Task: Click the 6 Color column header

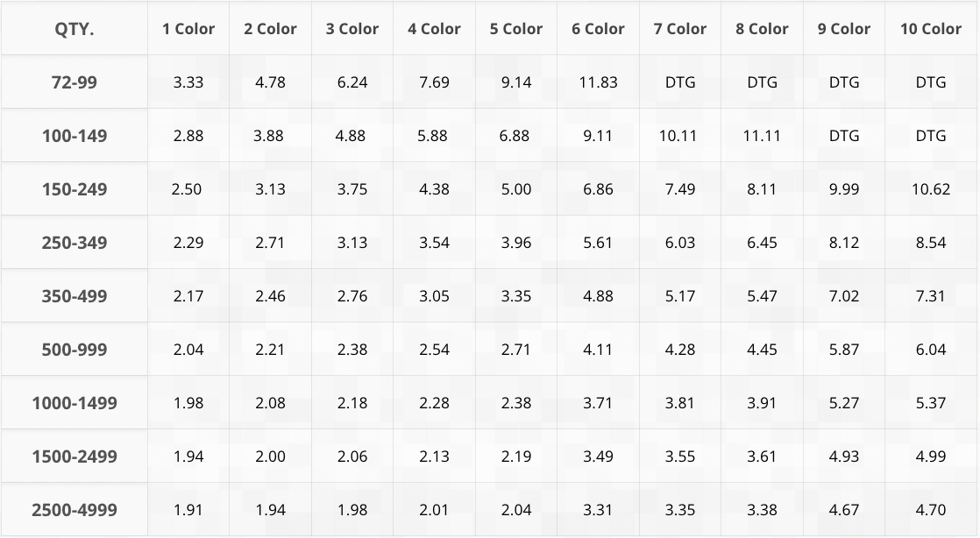Action: (598, 29)
